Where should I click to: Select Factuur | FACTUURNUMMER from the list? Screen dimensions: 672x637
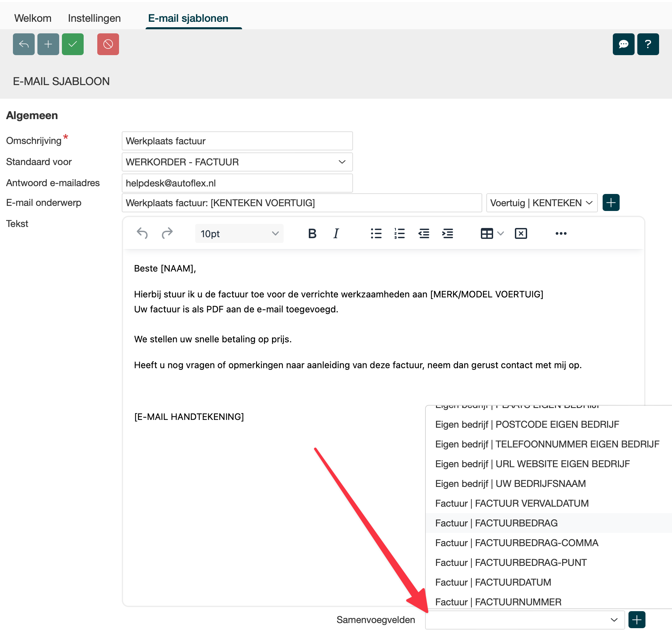point(498,602)
